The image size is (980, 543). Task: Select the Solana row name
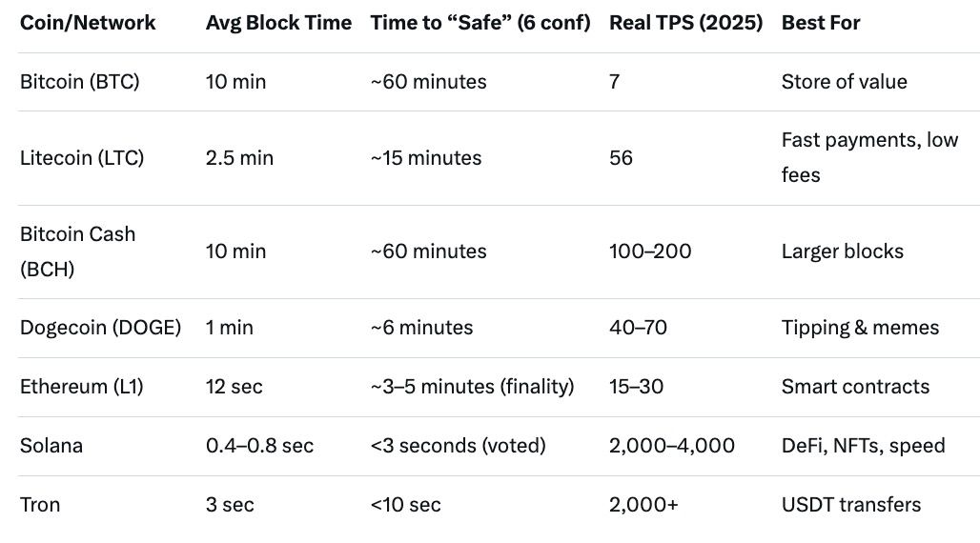51,446
